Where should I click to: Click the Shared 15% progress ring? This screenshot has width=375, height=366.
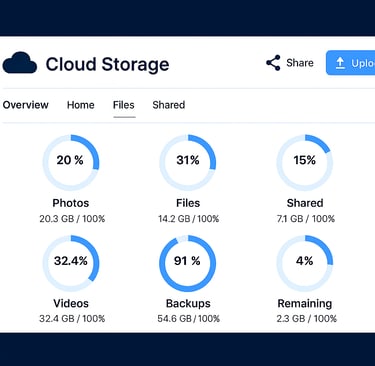[x=305, y=162]
